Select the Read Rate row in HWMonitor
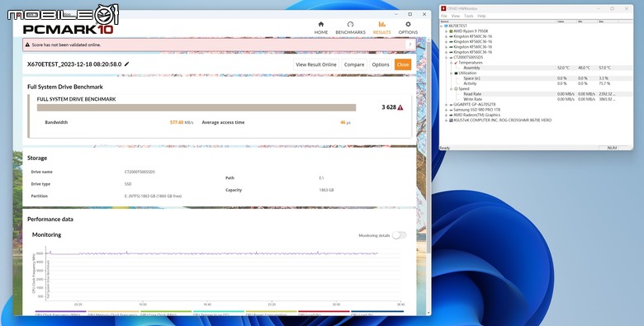This screenshot has width=644, height=326. tap(536, 94)
